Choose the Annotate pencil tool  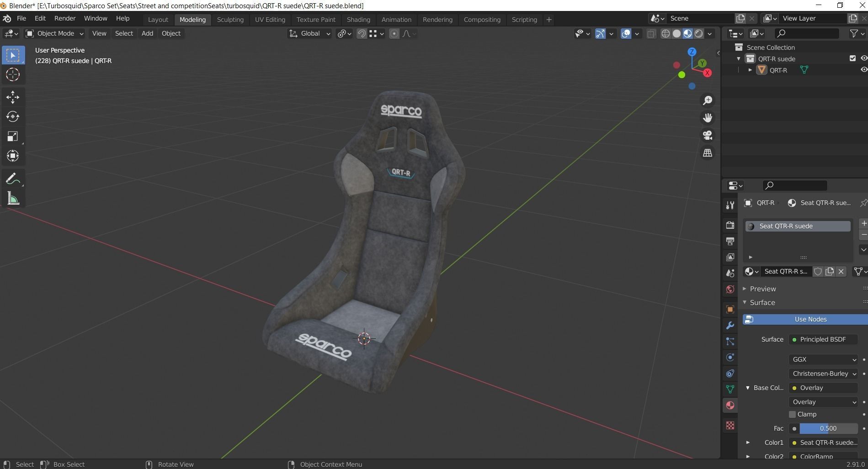[x=13, y=179]
